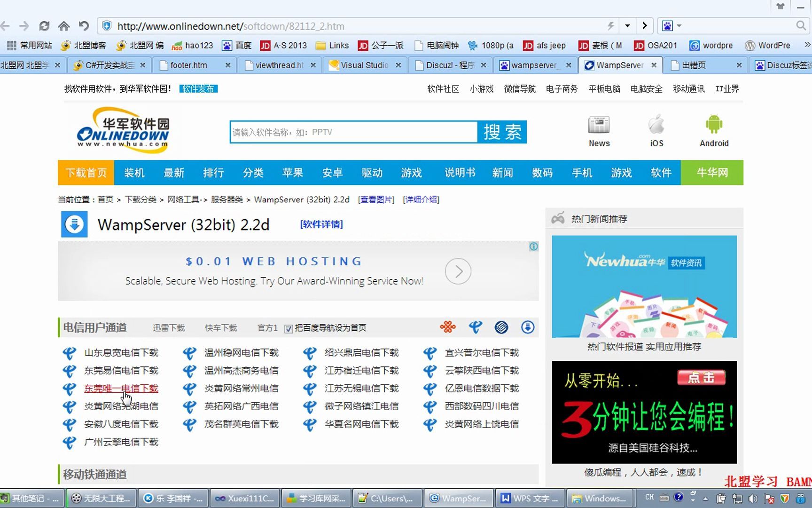Click the China Mobile swirl icon
This screenshot has width=812, height=508.
(x=501, y=327)
